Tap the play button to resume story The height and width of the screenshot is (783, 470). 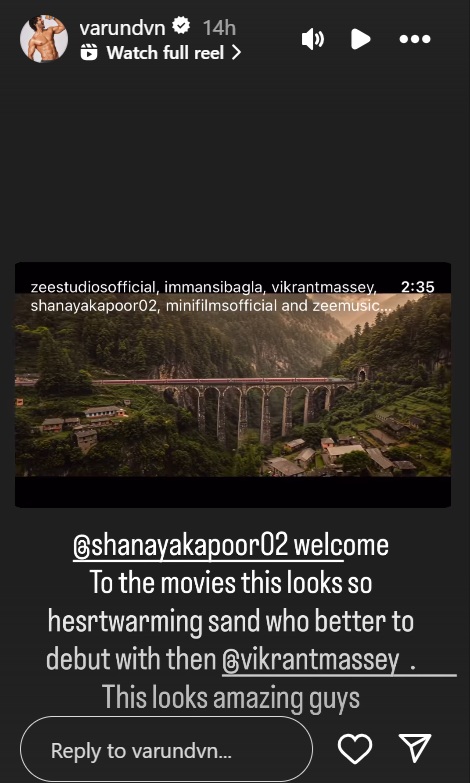[x=360, y=39]
